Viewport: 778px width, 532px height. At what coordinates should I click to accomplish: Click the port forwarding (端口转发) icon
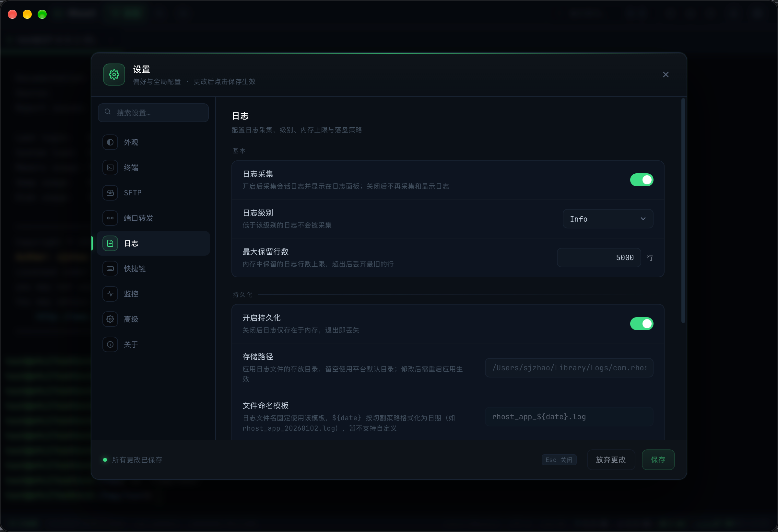pyautogui.click(x=110, y=218)
